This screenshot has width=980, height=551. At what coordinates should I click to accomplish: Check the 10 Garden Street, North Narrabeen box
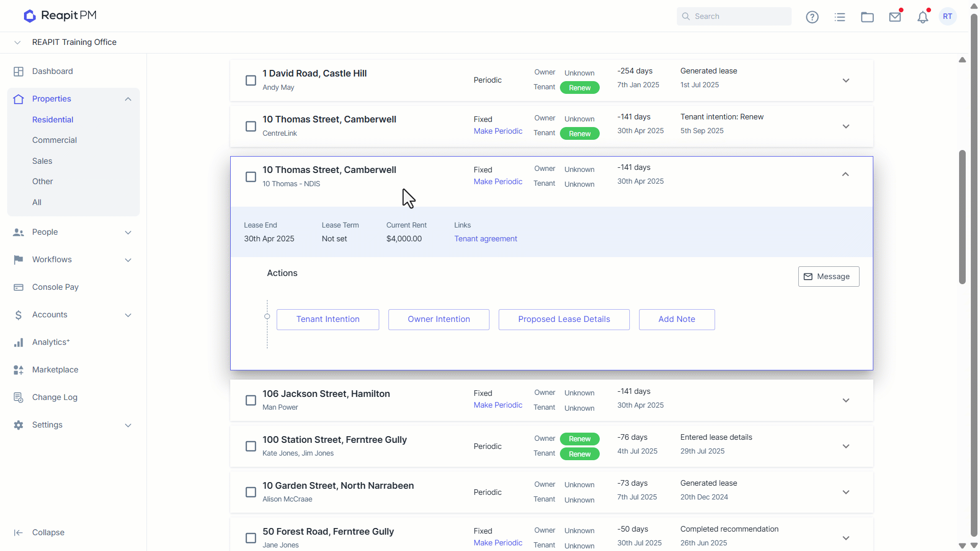251,492
